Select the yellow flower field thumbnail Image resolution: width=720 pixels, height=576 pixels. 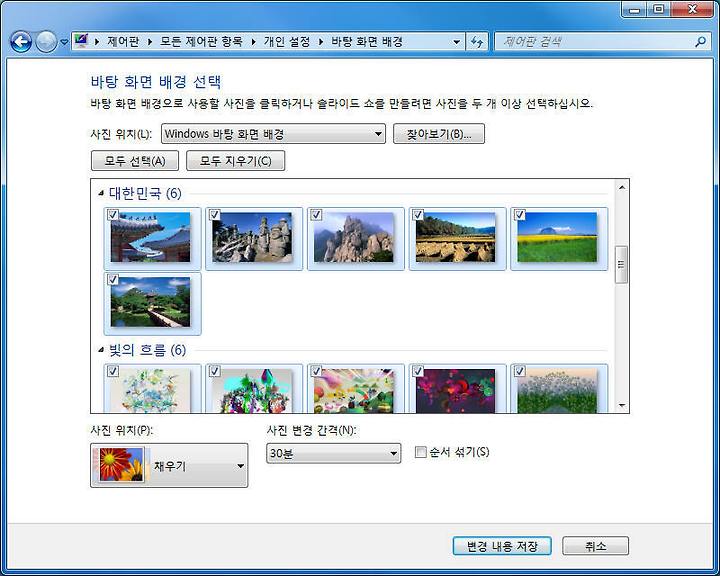click(x=557, y=237)
